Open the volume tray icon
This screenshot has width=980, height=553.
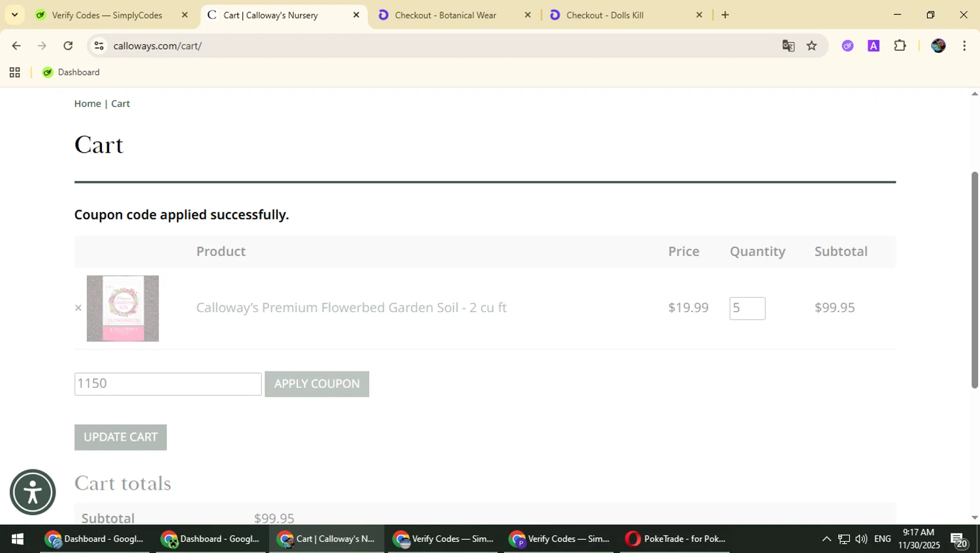pyautogui.click(x=861, y=539)
